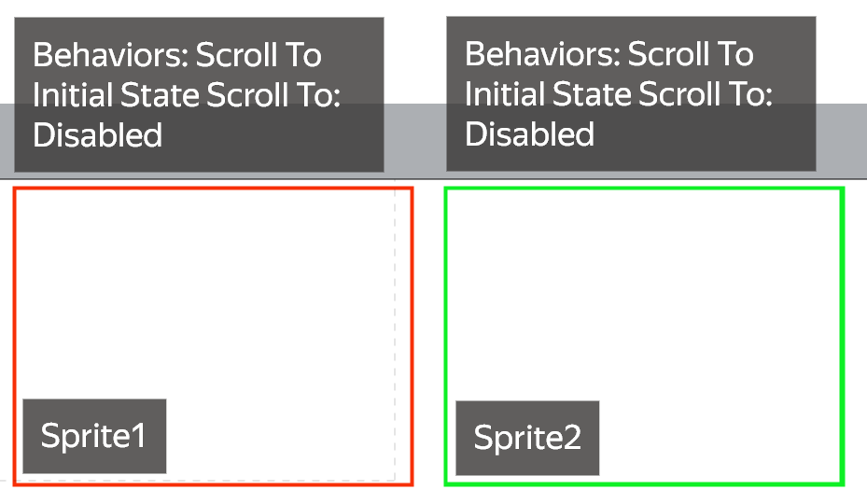This screenshot has height=504, width=867.
Task: Click the gray band between the two tooltips
Action: click(415, 141)
